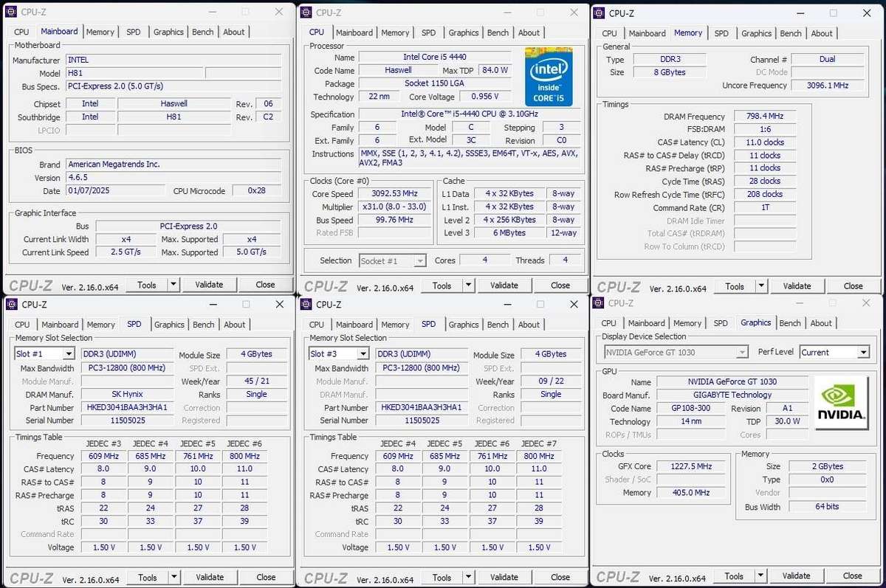Click the processor Name field showing Intel Core i5 4440
The width and height of the screenshot is (886, 588).
click(x=436, y=58)
